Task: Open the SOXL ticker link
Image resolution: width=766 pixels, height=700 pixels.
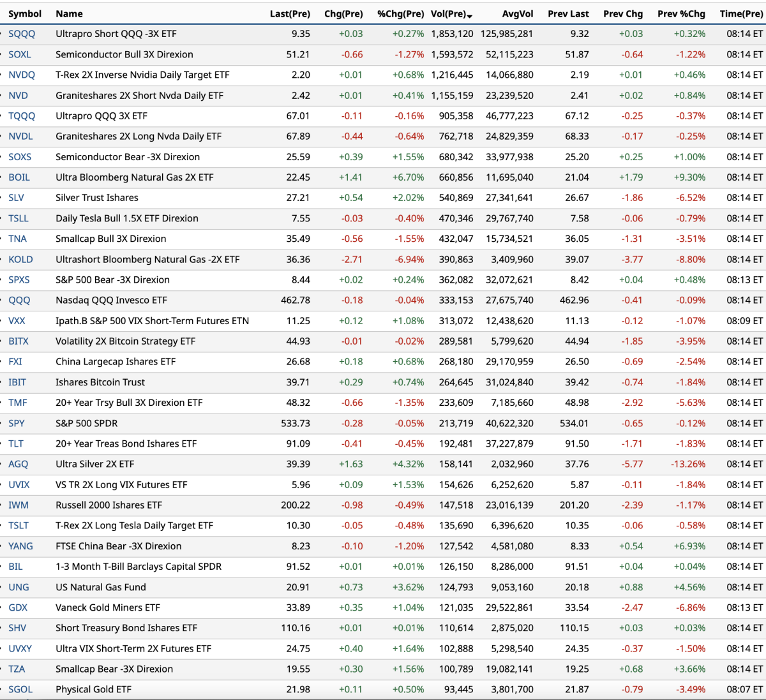Action: tap(20, 55)
